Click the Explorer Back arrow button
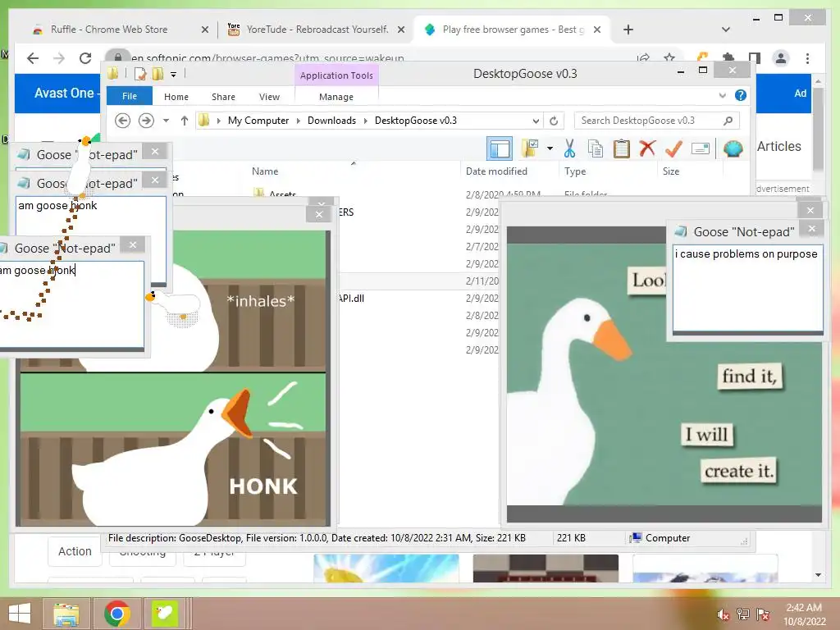The image size is (840, 630). point(123,121)
